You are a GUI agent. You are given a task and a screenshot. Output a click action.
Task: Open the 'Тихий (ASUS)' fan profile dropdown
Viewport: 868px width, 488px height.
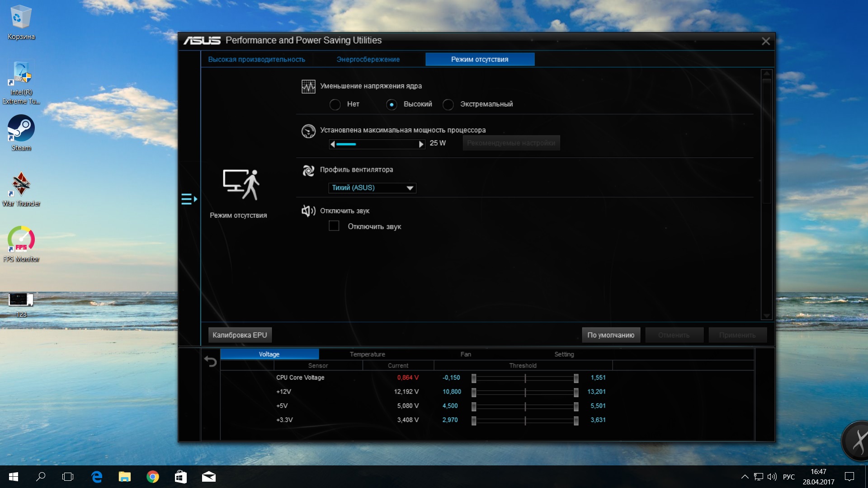[372, 188]
